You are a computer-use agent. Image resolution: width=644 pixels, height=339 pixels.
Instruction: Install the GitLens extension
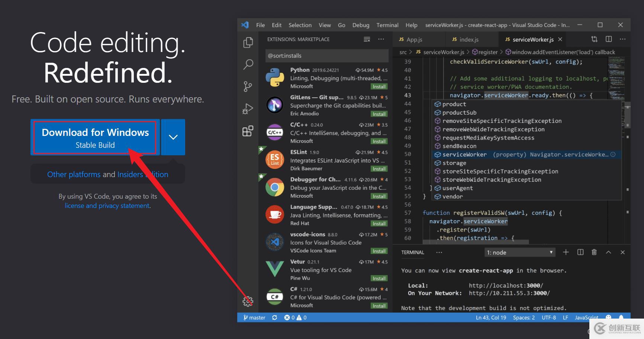coord(379,114)
